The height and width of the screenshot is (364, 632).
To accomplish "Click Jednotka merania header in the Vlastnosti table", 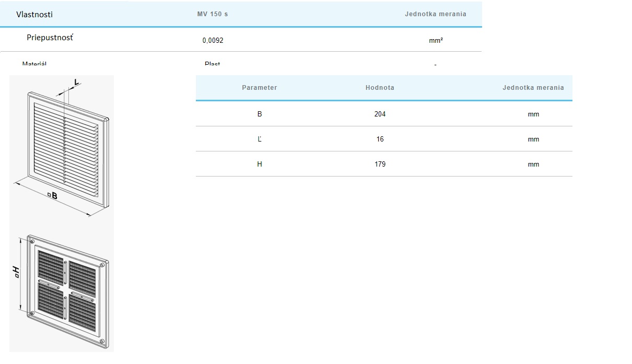I will pos(435,14).
